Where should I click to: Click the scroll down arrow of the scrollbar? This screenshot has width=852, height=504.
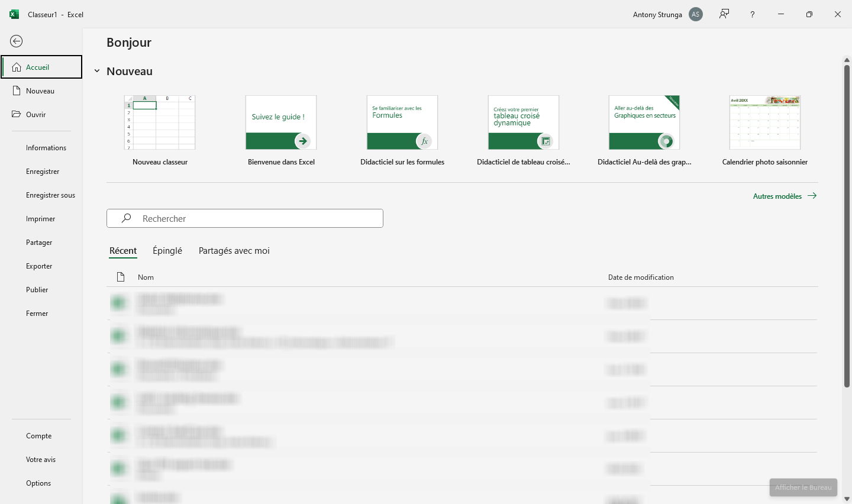tap(847, 499)
